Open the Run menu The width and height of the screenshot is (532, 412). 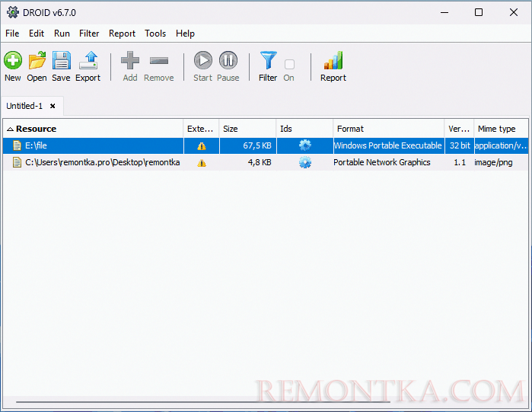62,34
